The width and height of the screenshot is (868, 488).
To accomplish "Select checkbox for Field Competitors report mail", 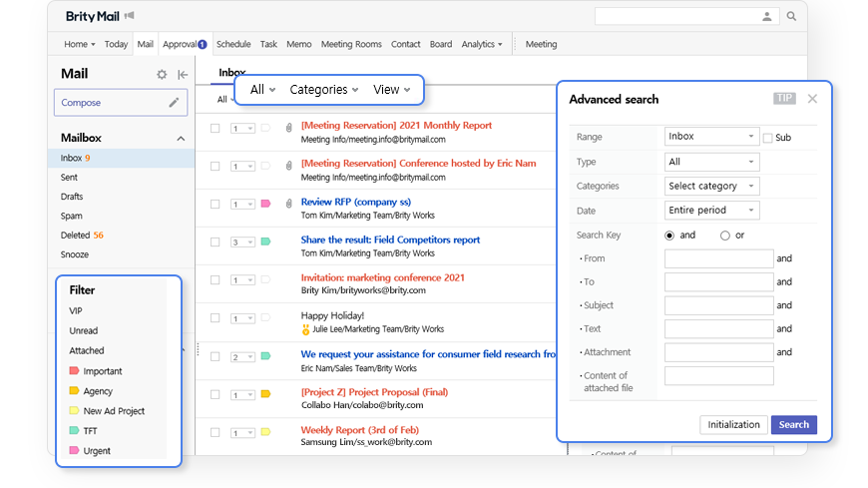I will coord(215,243).
